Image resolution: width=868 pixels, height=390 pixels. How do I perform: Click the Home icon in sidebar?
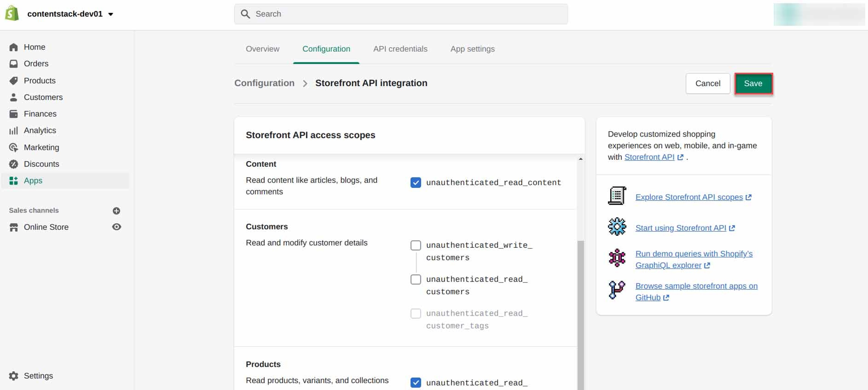14,47
